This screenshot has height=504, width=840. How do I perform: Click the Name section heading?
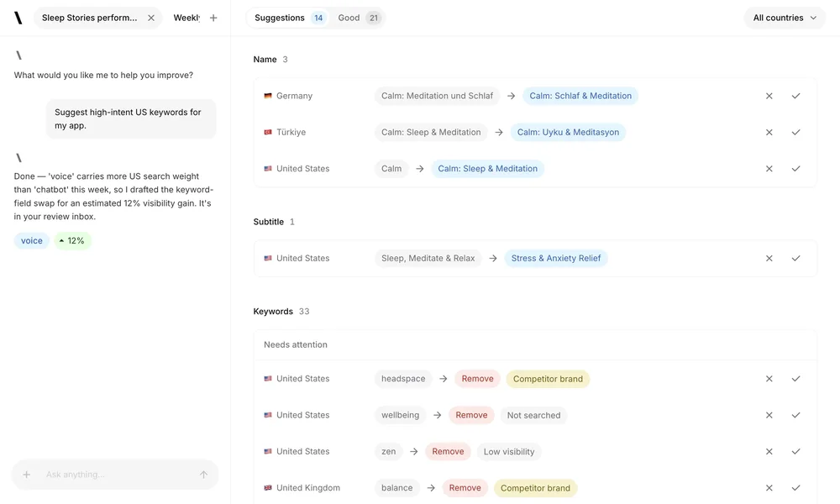click(x=265, y=60)
